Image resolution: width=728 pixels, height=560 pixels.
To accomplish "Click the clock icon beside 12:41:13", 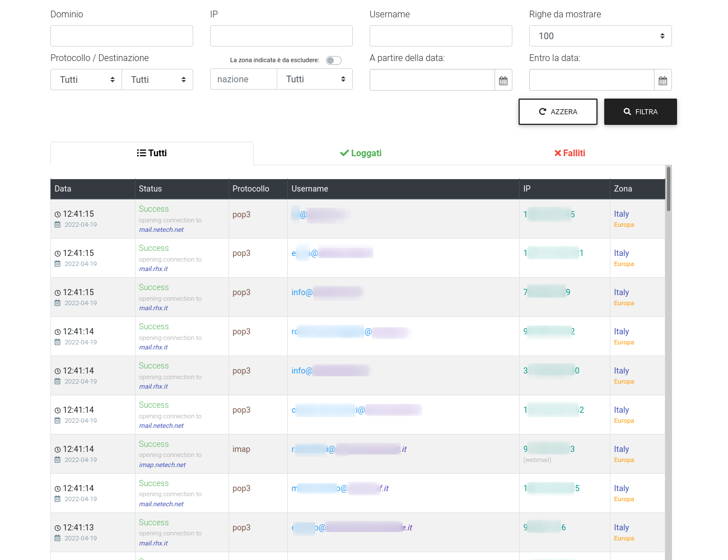I will coord(58,528).
